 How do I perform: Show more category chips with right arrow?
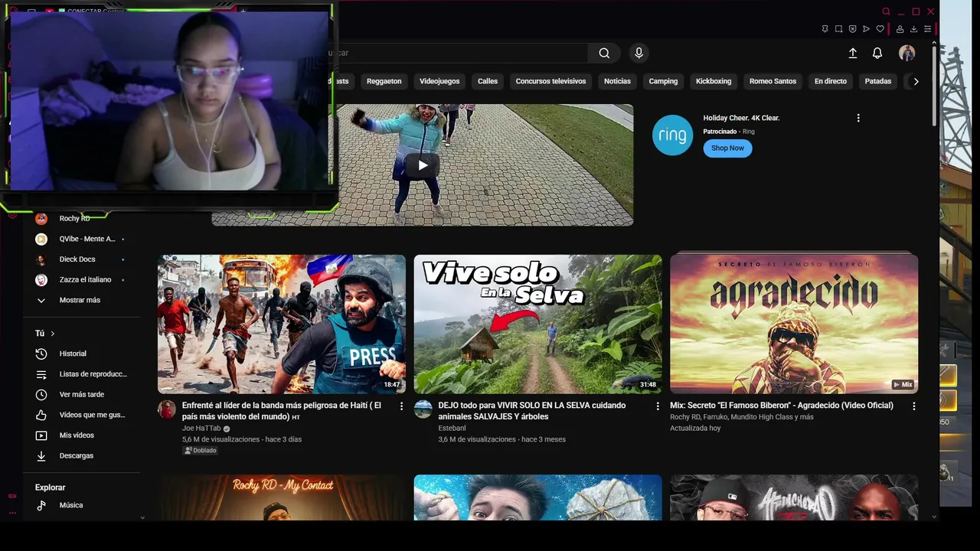pyautogui.click(x=916, y=81)
